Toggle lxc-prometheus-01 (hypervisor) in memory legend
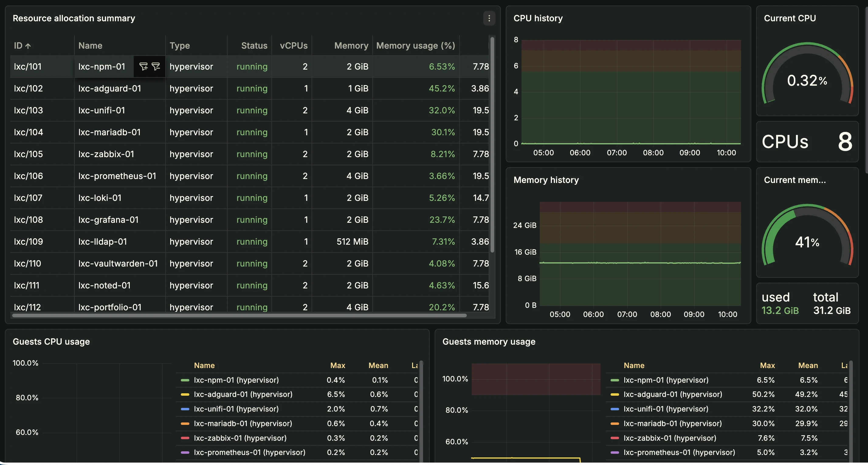Viewport: 868px width, 465px height. point(679,453)
